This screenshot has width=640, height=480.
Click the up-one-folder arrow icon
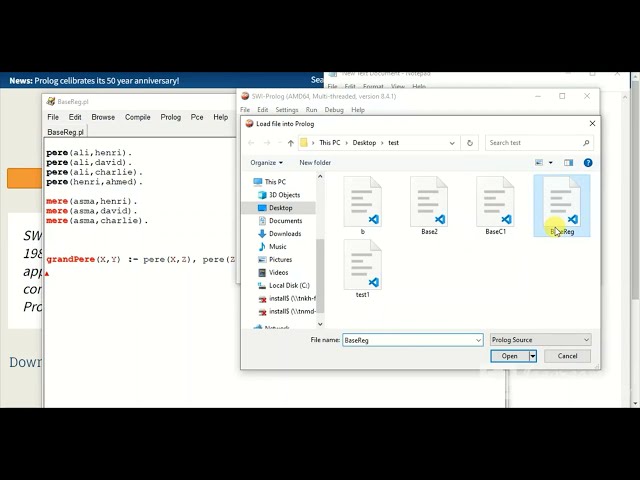coord(291,143)
